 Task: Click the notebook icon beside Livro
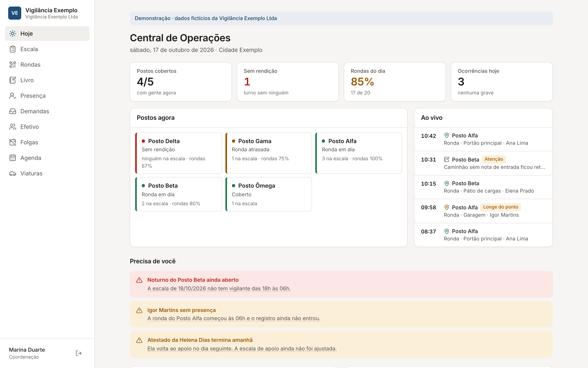point(13,80)
